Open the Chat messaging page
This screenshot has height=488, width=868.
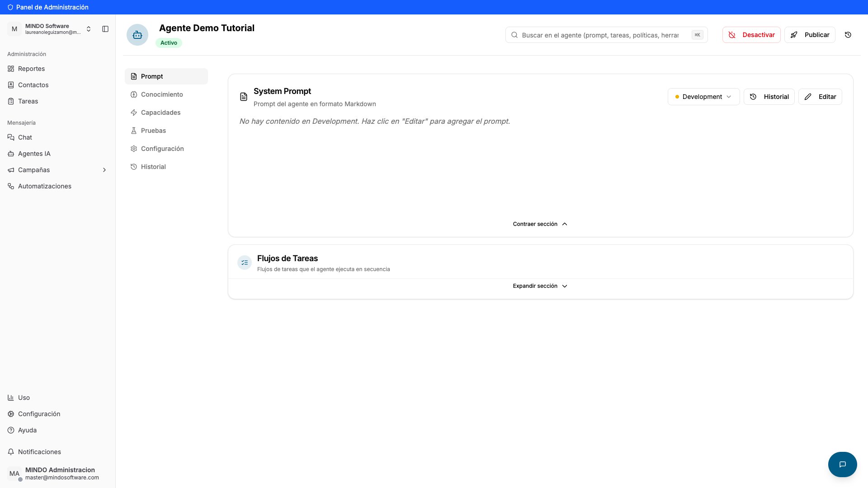58,137
